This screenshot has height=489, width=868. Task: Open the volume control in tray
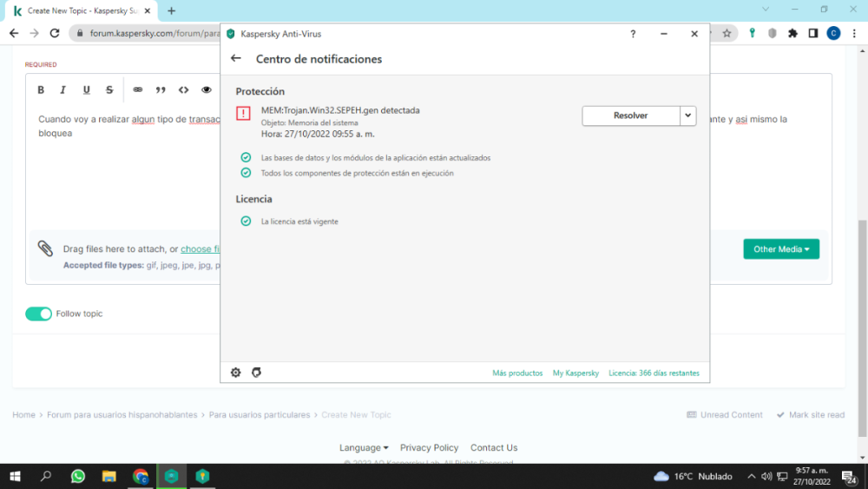tap(766, 476)
